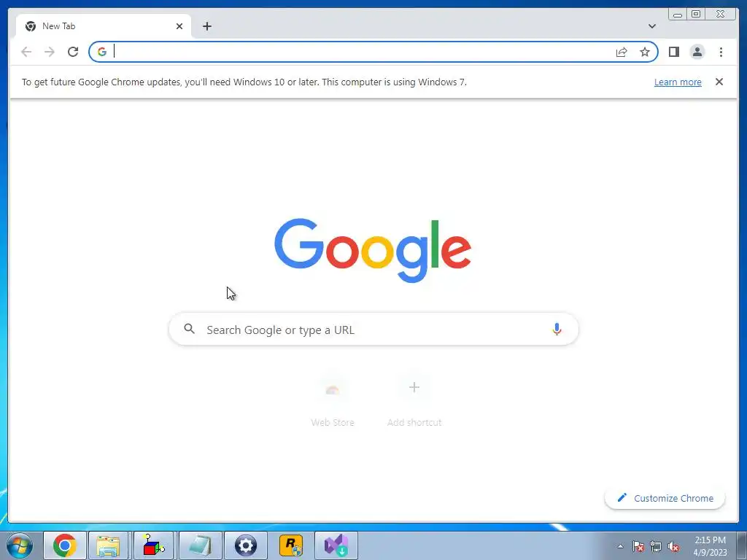Click the Search Google or type a URL box
The height and width of the screenshot is (560, 747).
[x=373, y=329]
